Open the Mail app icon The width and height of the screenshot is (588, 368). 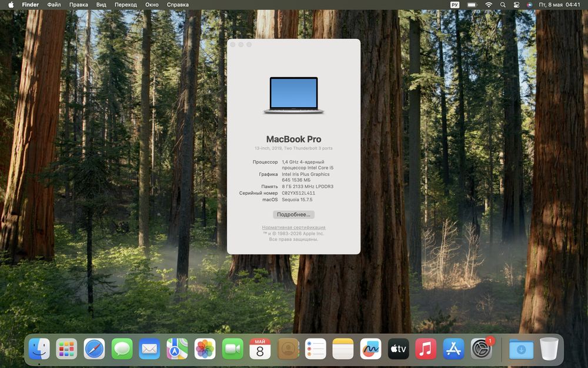coord(149,349)
